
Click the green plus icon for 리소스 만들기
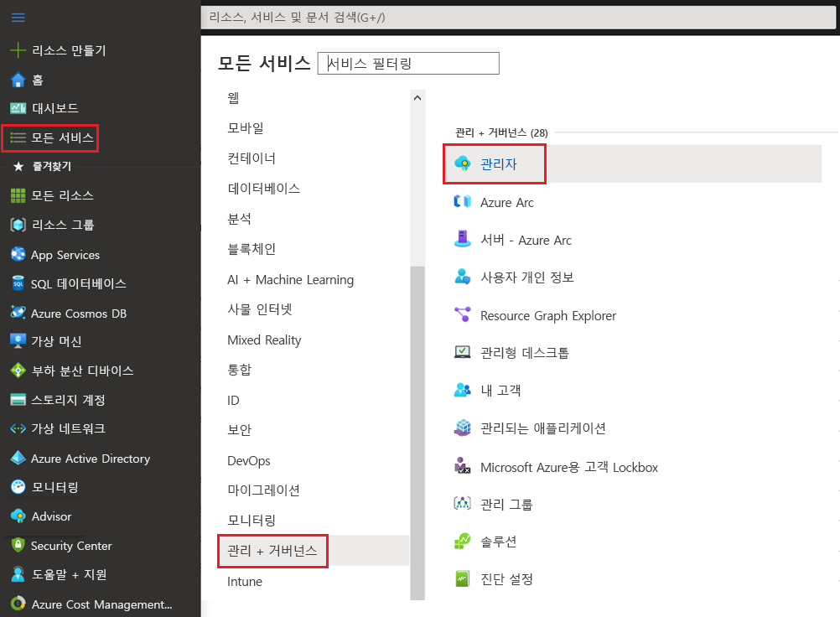[x=18, y=50]
